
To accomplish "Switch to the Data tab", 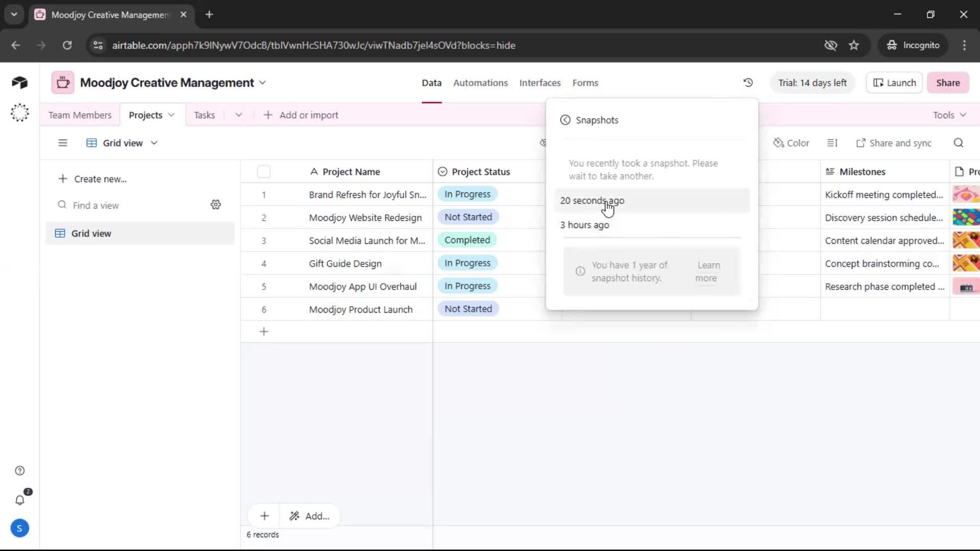I will point(431,83).
